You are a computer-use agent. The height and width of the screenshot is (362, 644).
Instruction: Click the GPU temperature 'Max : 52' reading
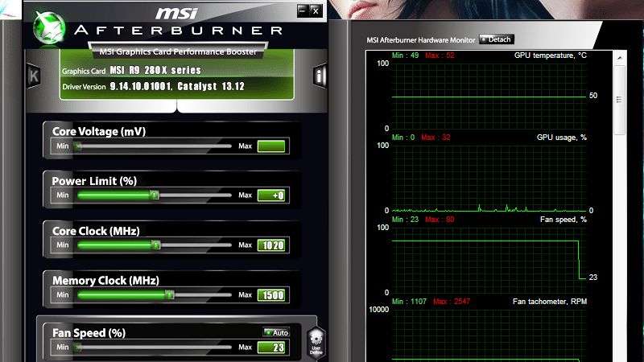440,56
